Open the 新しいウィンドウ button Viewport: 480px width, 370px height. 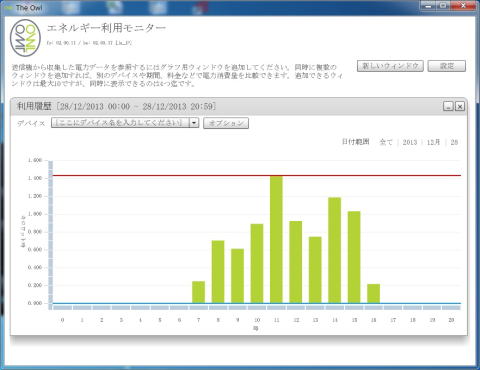click(x=390, y=66)
